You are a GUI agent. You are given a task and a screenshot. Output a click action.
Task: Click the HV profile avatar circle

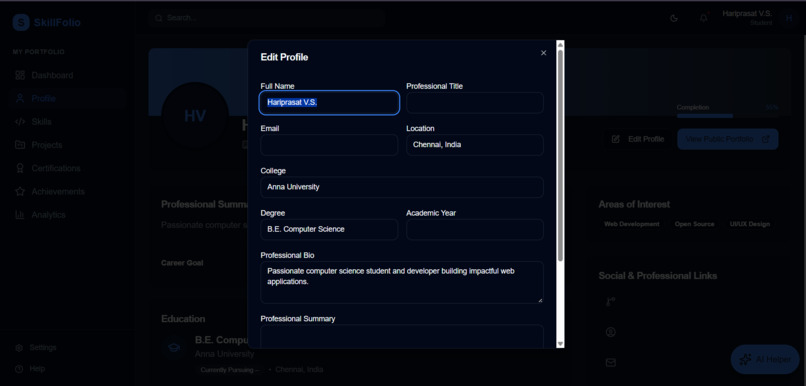195,116
